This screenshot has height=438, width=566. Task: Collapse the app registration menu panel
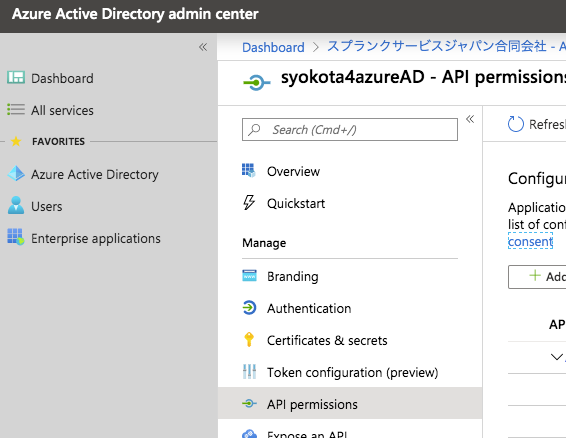pyautogui.click(x=470, y=119)
